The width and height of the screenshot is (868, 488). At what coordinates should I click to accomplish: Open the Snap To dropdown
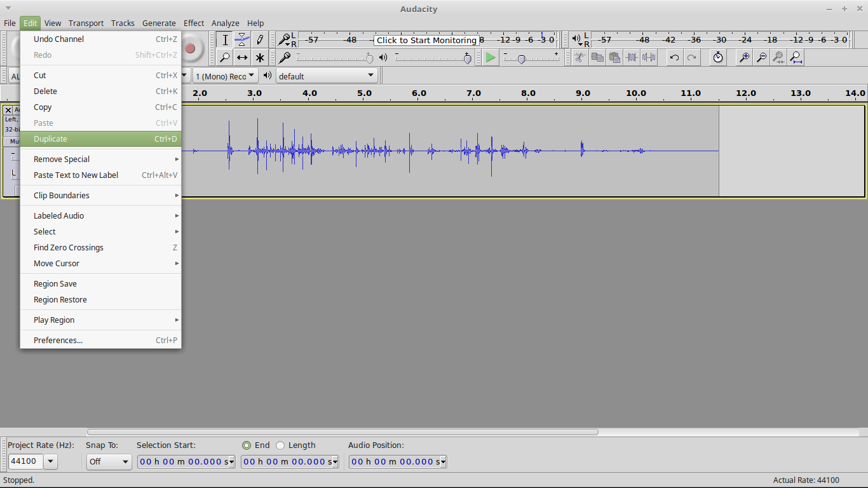tap(109, 462)
